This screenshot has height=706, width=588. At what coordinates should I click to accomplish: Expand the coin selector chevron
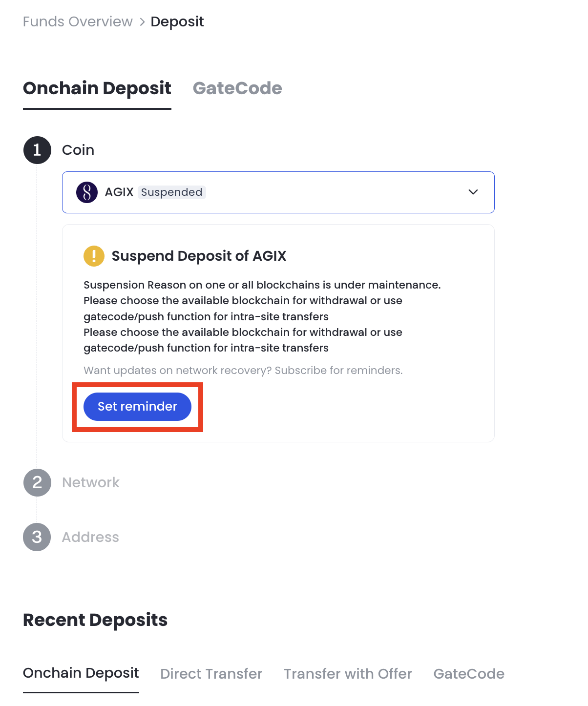[473, 192]
